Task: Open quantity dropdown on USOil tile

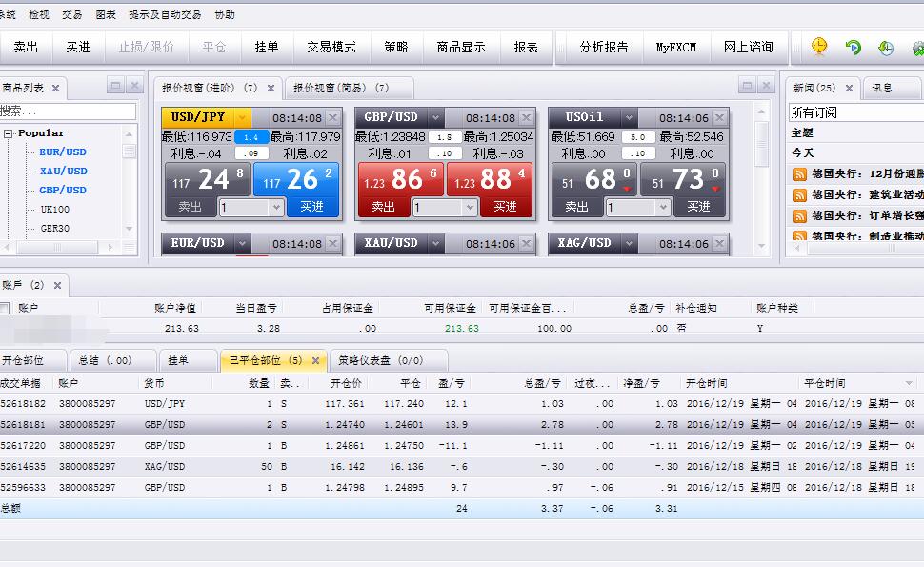Action: pos(663,207)
